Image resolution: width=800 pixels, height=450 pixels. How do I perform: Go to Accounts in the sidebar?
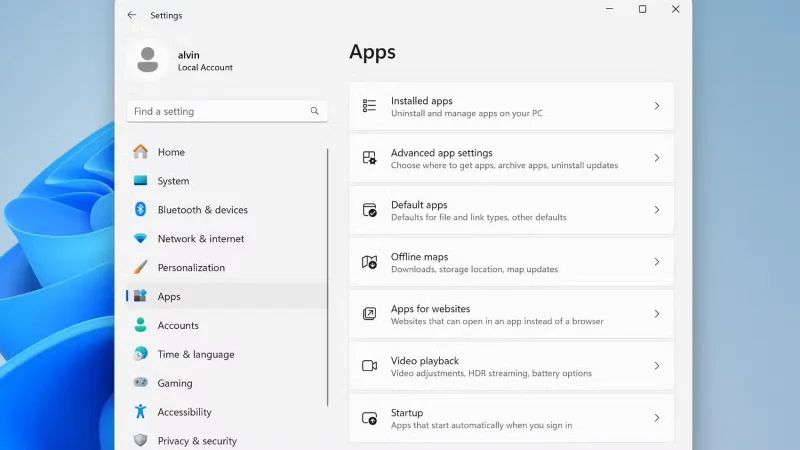pos(178,325)
